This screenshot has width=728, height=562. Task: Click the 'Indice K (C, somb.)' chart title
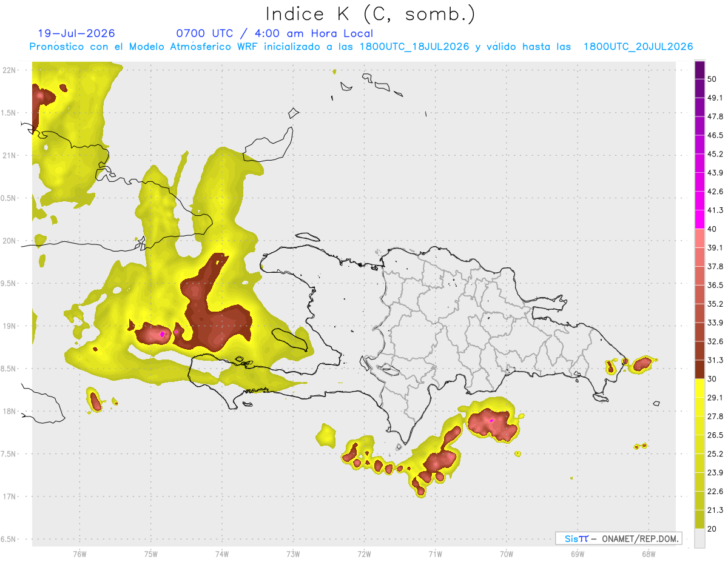pyautogui.click(x=371, y=14)
